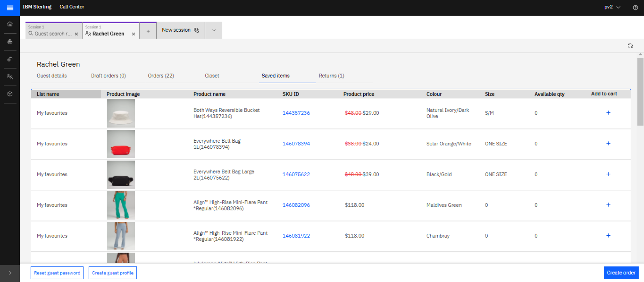Open the New session options dropdown chevron
The height and width of the screenshot is (282, 644).
(x=213, y=30)
